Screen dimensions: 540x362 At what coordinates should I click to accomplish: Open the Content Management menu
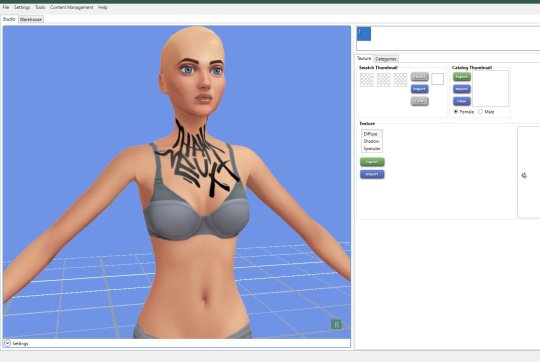tap(71, 7)
